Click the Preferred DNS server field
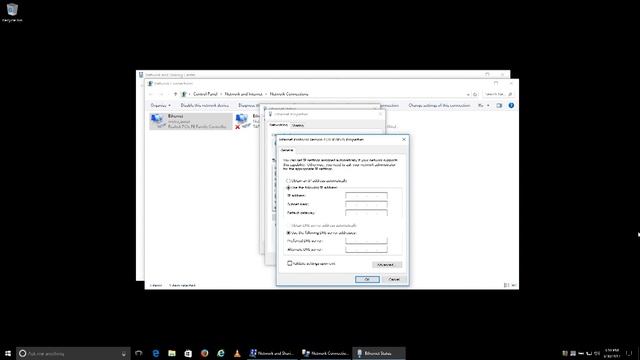 [366, 241]
